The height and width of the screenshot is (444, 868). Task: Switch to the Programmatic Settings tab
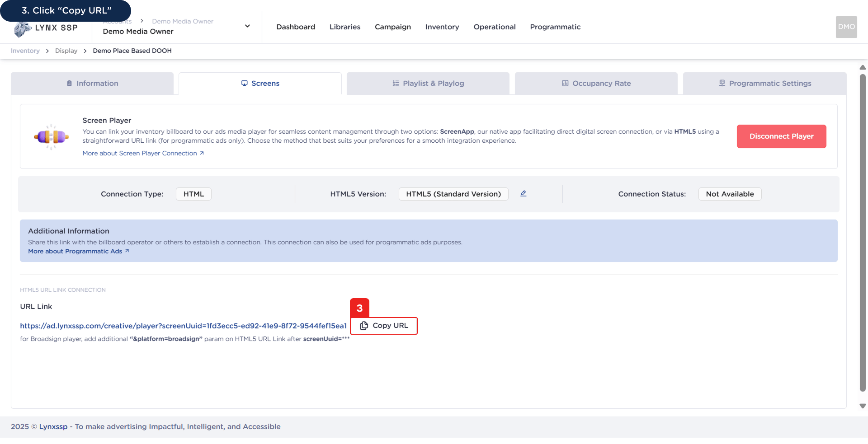pos(765,84)
